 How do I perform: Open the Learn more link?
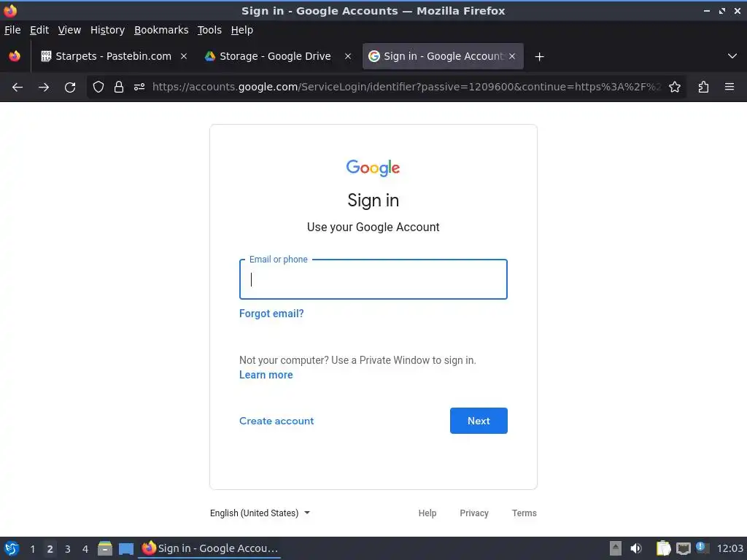266,375
